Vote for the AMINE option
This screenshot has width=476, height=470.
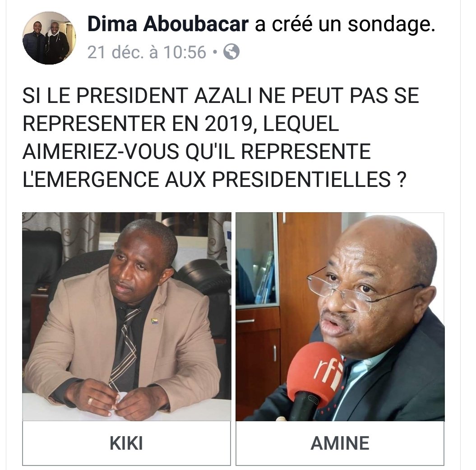[340, 443]
